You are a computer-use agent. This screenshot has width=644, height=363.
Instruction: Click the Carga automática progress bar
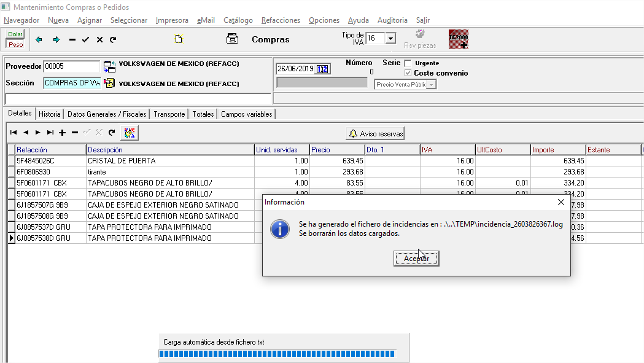pyautogui.click(x=277, y=354)
